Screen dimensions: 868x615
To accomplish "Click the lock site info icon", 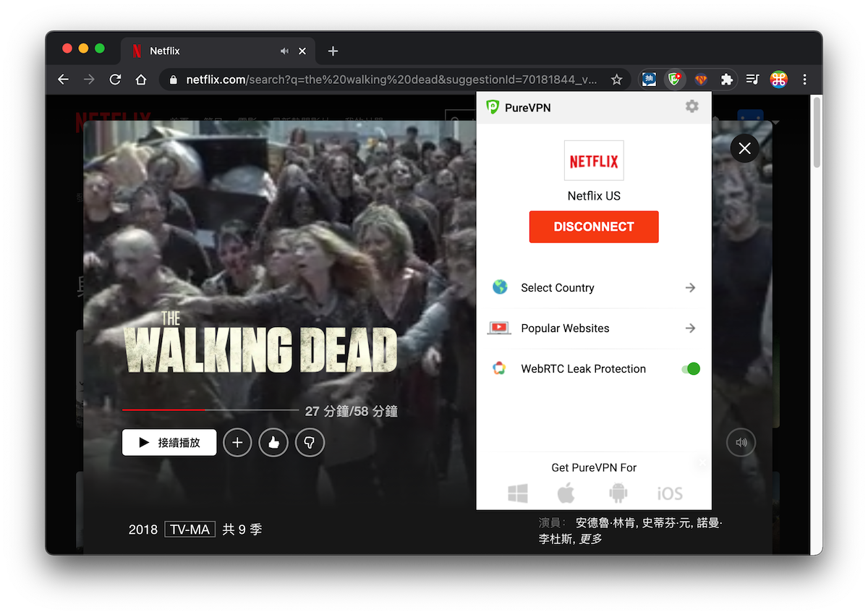I will click(x=172, y=80).
